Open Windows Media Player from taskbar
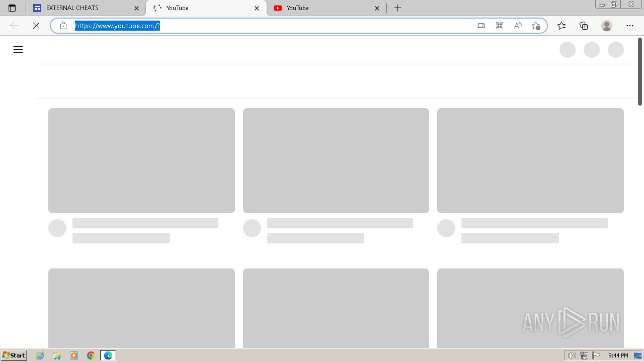The image size is (644, 362). 74,355
